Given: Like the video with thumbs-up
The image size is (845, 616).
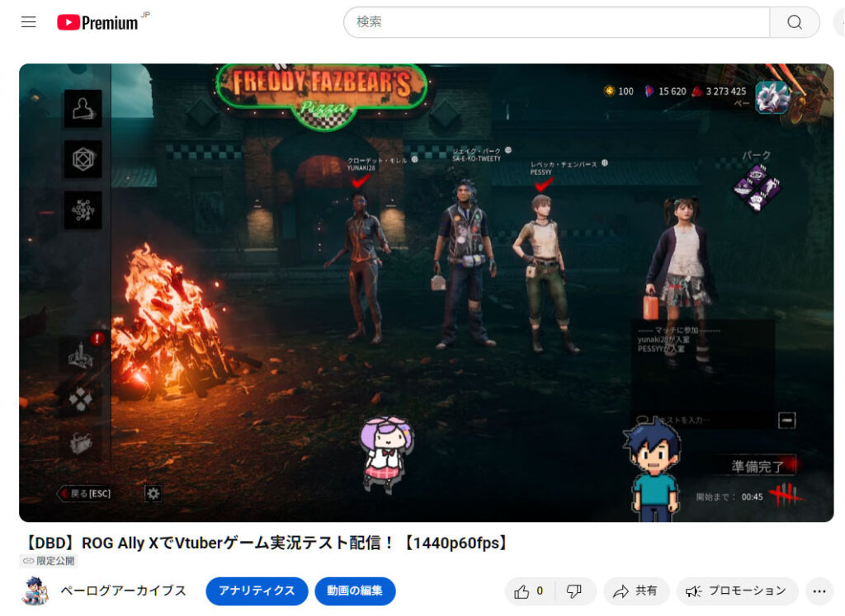Looking at the screenshot, I should point(529,591).
